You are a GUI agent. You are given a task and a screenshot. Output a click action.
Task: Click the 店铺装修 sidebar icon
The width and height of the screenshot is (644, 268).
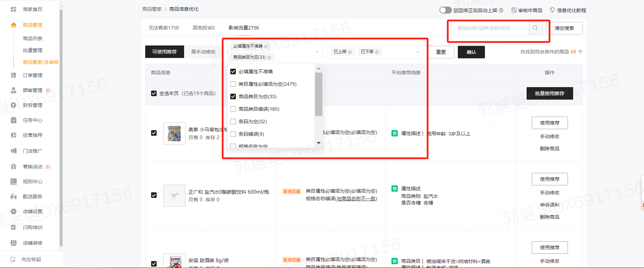[14, 243]
